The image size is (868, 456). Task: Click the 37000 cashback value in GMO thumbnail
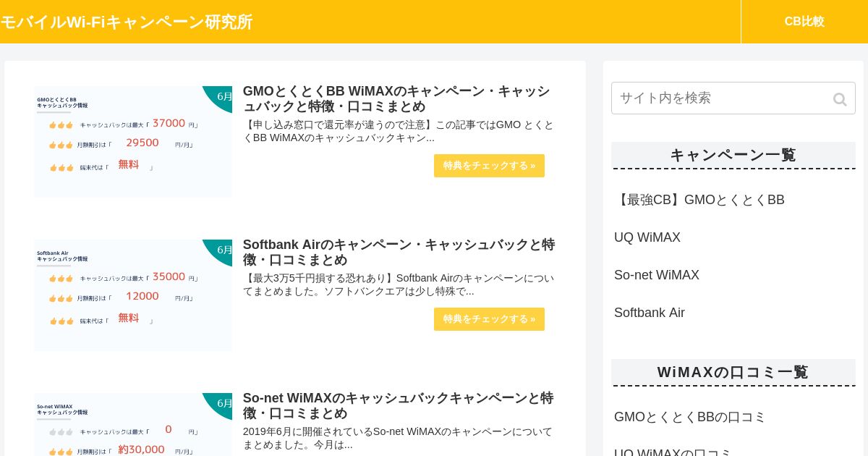[169, 123]
